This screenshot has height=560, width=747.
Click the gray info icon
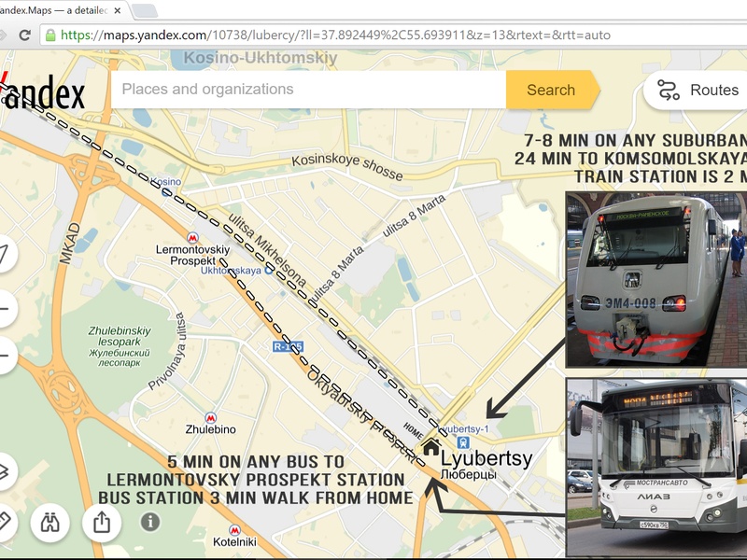[x=149, y=522]
